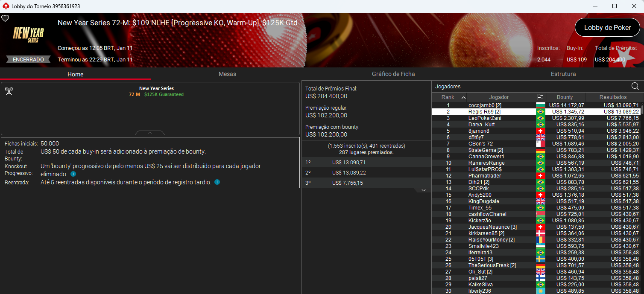Select the LeoPokerZani player row

point(484,118)
